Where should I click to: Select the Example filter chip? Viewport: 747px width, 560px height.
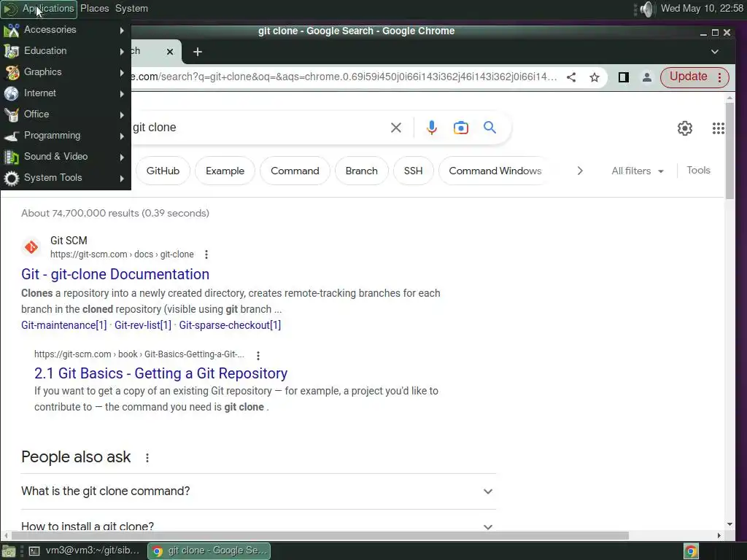click(225, 171)
